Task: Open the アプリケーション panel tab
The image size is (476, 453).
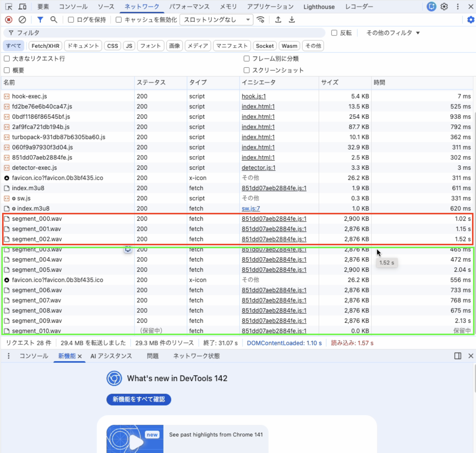Action: tap(270, 7)
